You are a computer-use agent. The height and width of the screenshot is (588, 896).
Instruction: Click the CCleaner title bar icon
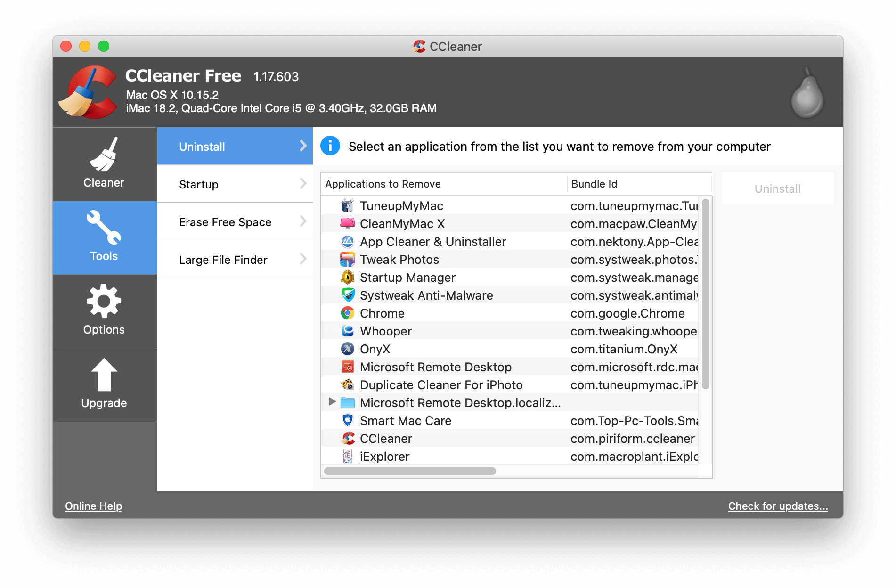(419, 46)
